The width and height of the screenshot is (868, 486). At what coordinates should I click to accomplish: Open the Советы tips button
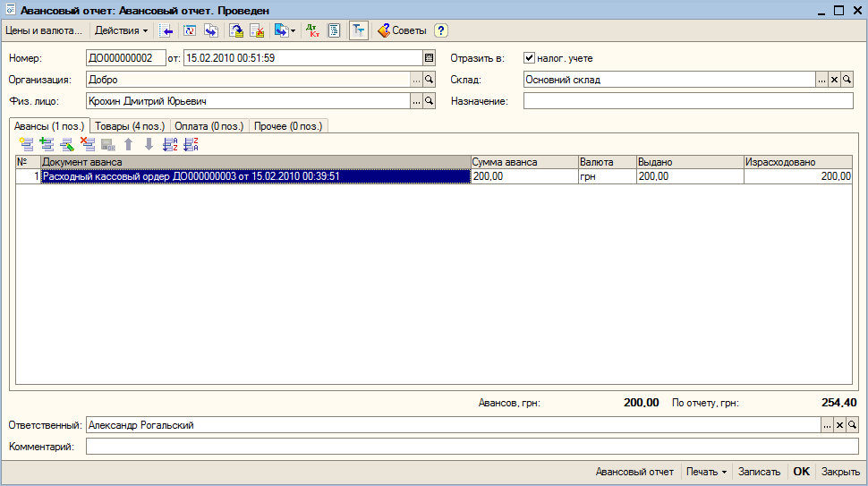click(x=402, y=31)
